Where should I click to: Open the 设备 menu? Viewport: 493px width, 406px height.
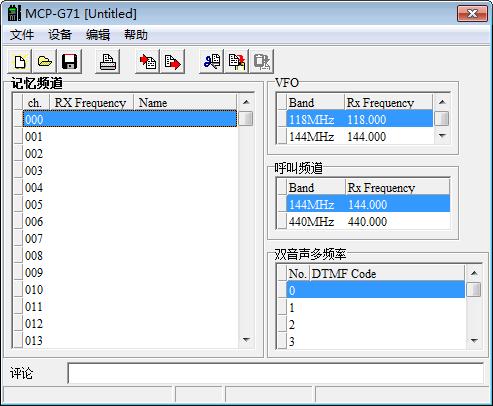[60, 35]
